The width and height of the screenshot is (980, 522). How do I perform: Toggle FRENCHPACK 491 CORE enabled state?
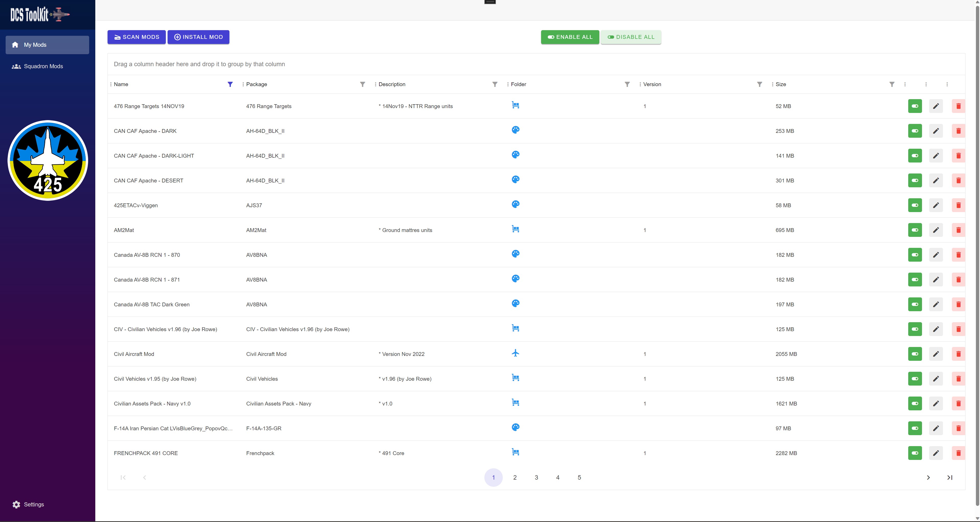click(x=915, y=453)
